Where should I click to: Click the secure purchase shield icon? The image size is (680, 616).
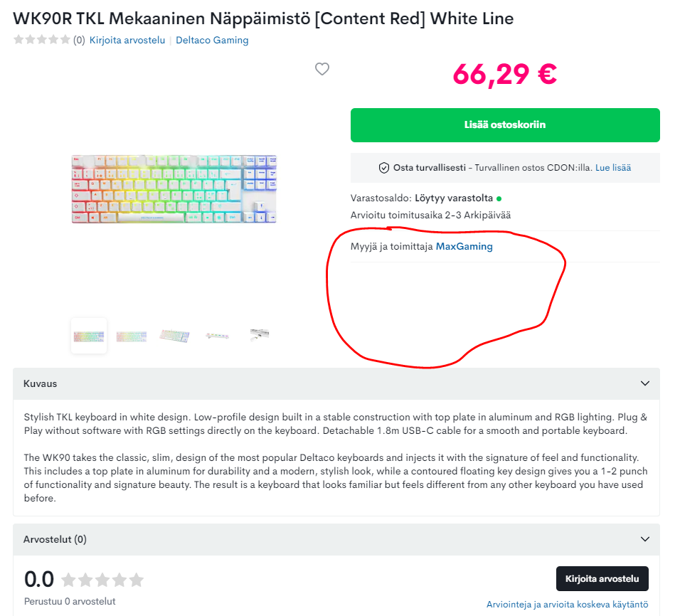pyautogui.click(x=384, y=168)
